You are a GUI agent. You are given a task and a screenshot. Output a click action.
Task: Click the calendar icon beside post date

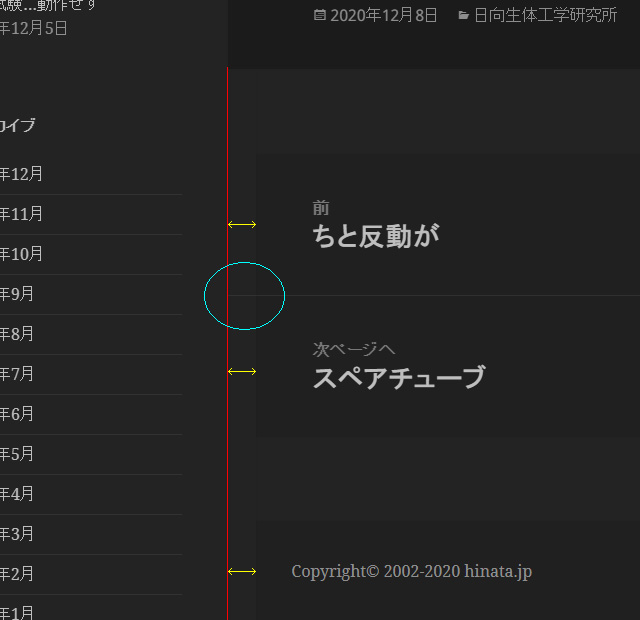point(320,16)
